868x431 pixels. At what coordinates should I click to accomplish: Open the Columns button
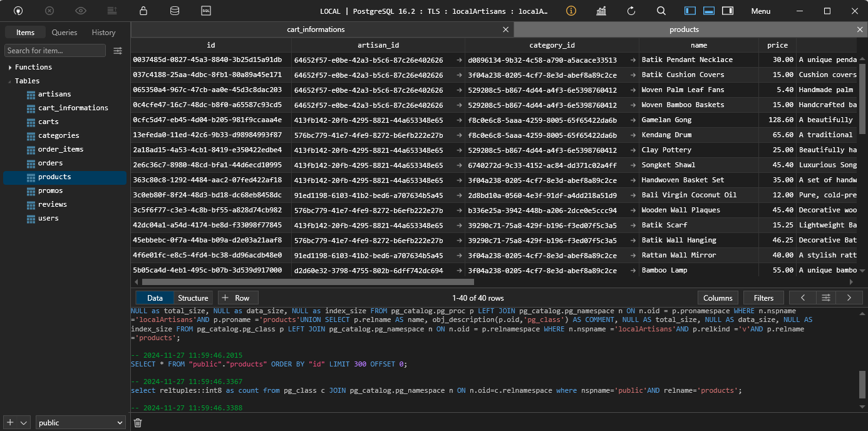click(718, 298)
